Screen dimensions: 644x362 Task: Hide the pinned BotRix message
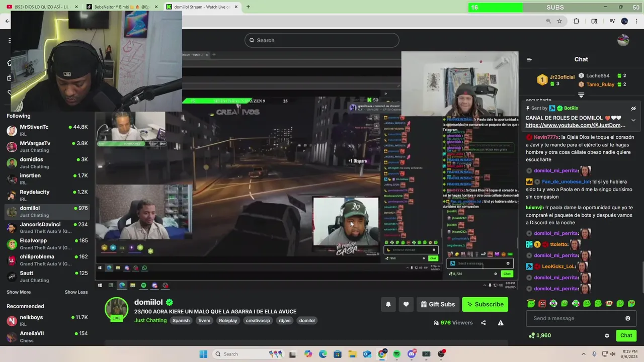(633, 108)
